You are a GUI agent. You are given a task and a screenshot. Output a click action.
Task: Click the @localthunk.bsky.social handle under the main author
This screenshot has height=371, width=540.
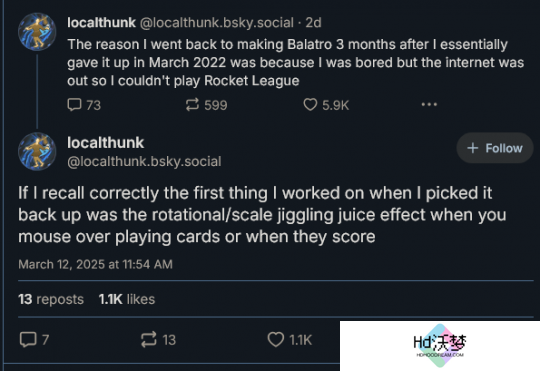click(144, 162)
